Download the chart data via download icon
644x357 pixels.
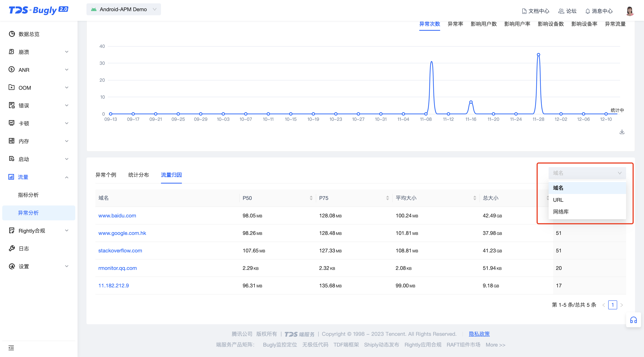point(622,132)
